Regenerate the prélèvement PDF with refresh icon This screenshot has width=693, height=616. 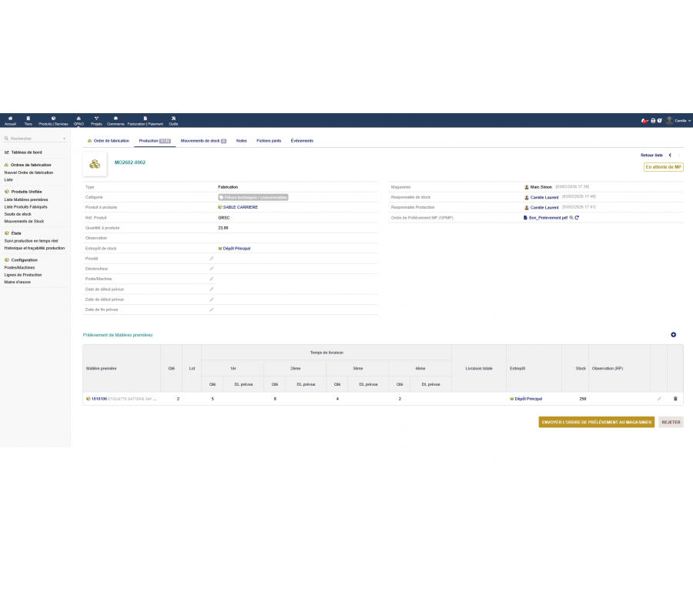(x=577, y=218)
